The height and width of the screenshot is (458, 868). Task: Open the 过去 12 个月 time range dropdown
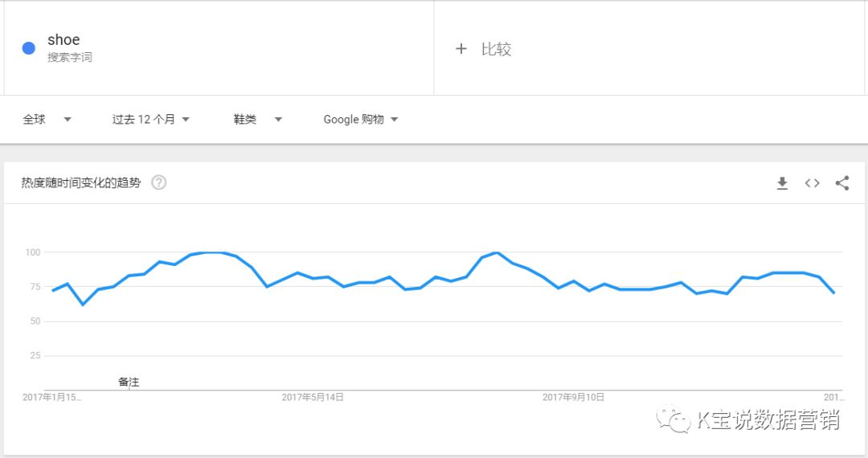[150, 120]
